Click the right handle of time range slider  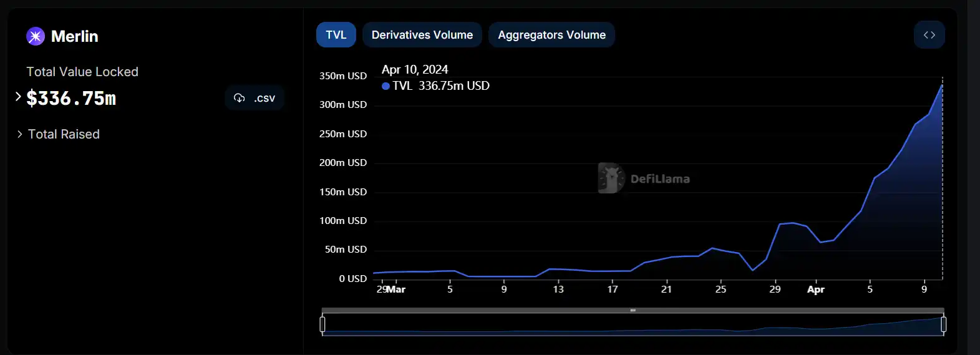(943, 324)
